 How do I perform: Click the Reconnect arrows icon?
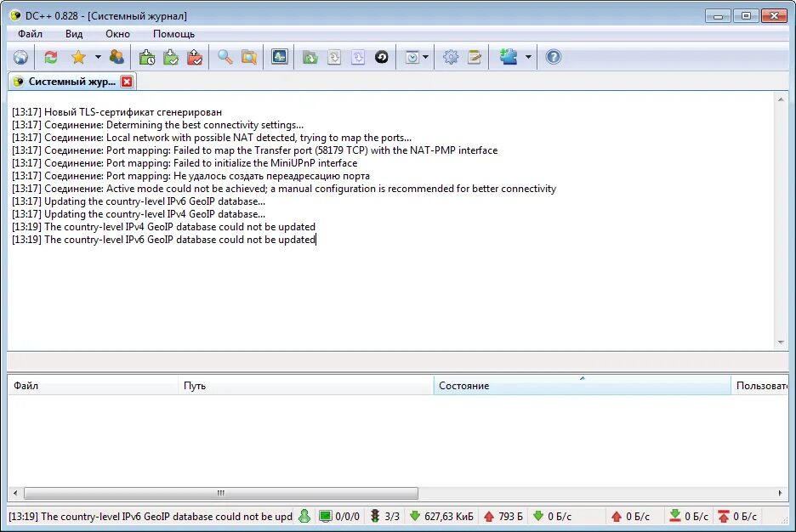pyautogui.click(x=51, y=57)
